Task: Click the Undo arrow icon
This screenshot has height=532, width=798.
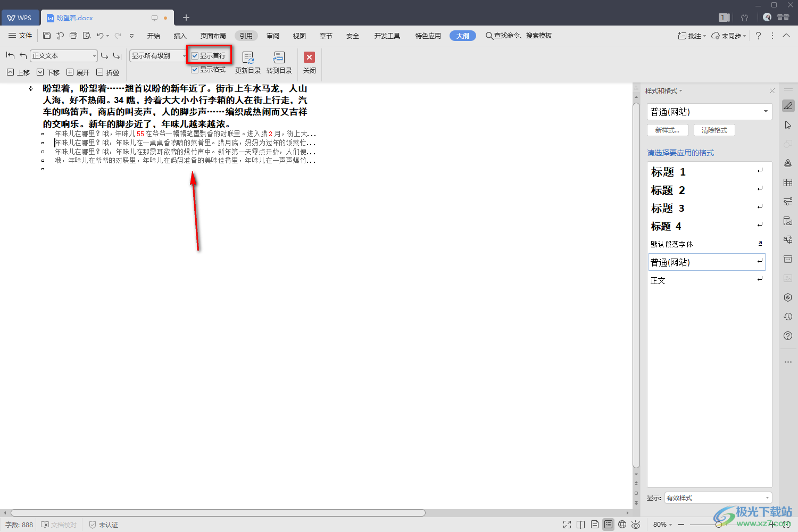Action: point(100,36)
